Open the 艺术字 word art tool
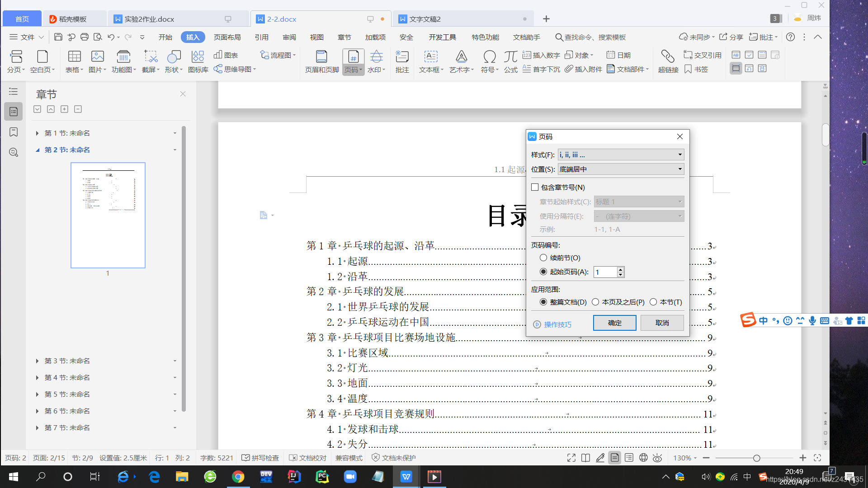Screen dimensions: 868x488 461,61
